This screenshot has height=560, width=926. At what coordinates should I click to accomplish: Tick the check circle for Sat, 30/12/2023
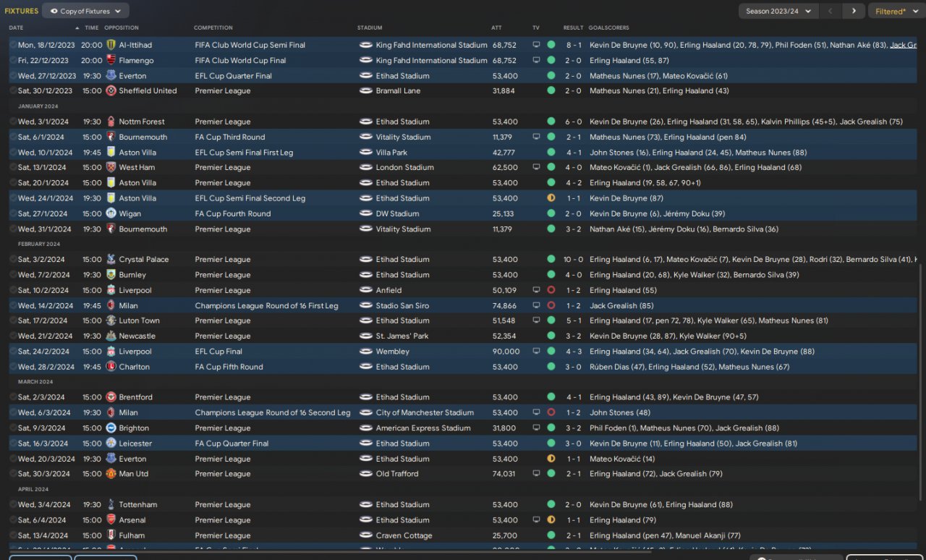point(12,91)
